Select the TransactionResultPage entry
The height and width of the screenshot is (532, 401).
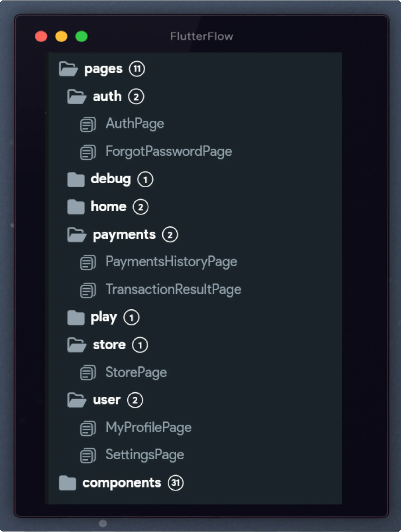173,289
